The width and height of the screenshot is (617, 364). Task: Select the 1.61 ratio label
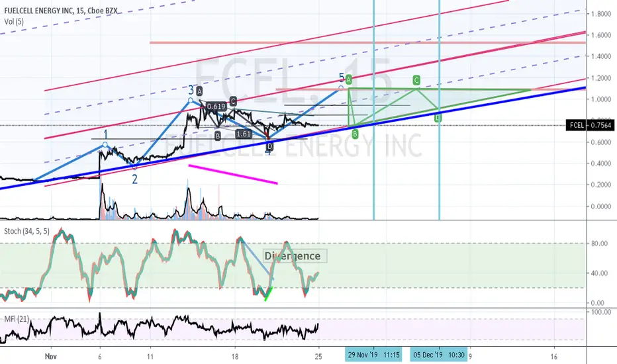pyautogui.click(x=244, y=134)
